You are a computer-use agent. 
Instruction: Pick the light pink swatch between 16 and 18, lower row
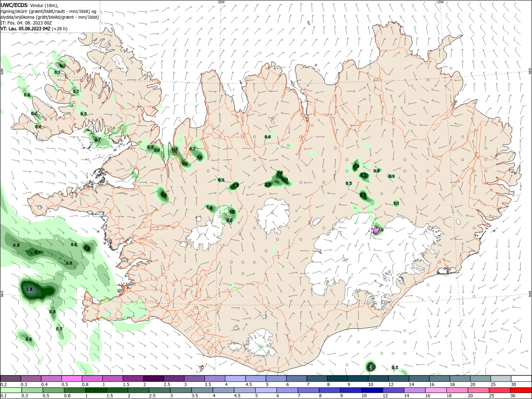pyautogui.click(x=436, y=390)
